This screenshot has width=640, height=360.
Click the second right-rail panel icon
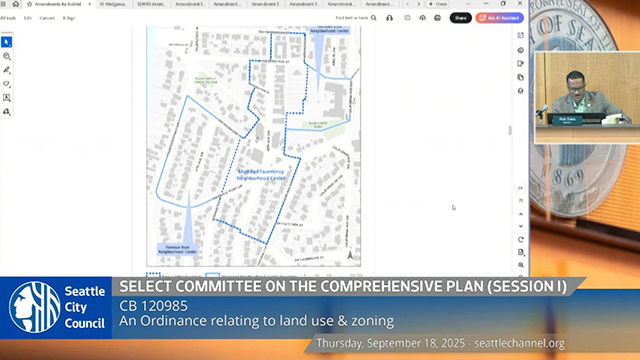coord(520,50)
